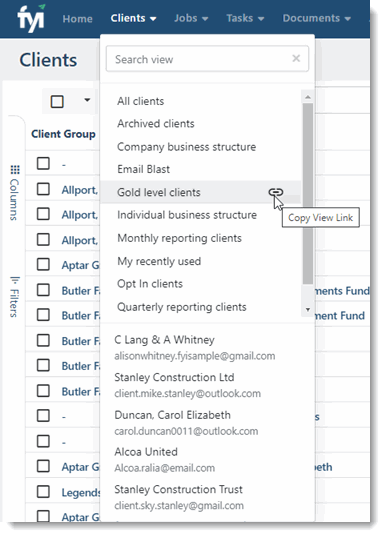
Task: Click carol.duncan0011@outlook.com email text
Action: pos(186,431)
